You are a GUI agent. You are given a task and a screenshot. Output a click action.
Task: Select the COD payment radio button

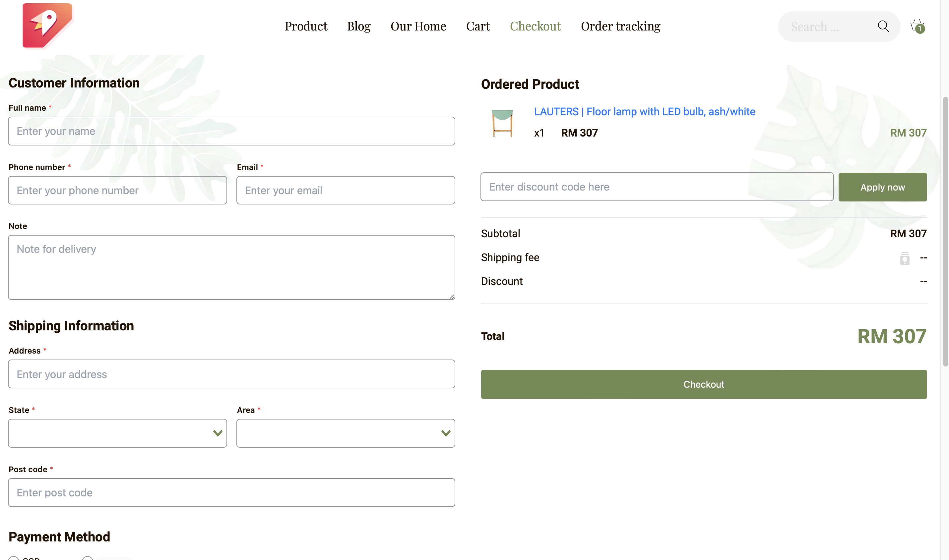tap(14, 558)
